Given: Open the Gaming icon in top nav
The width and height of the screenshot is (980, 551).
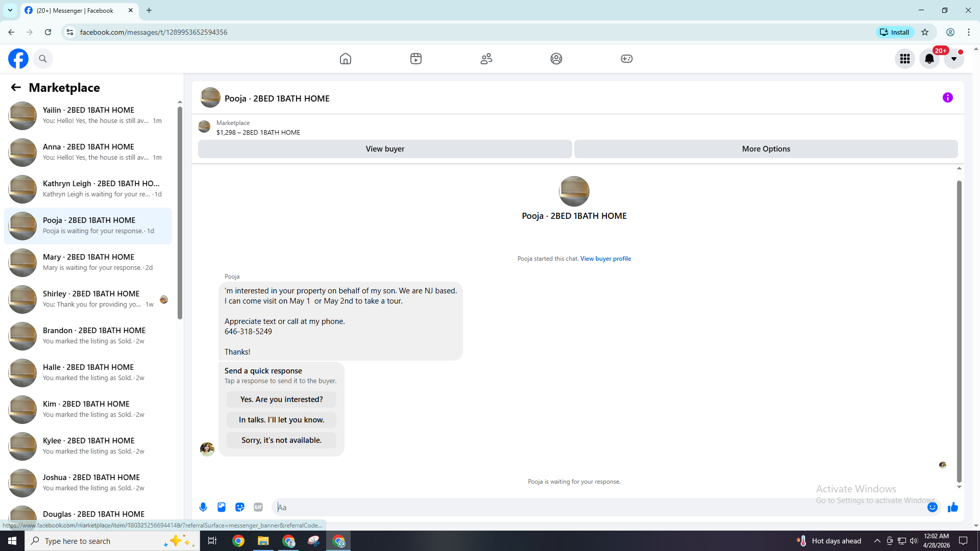Looking at the screenshot, I should click(x=627, y=59).
